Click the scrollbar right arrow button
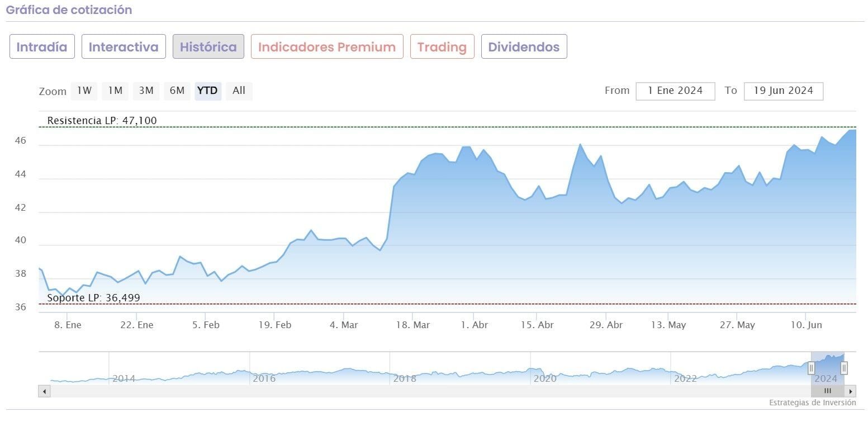The height and width of the screenshot is (431, 868). tap(850, 391)
